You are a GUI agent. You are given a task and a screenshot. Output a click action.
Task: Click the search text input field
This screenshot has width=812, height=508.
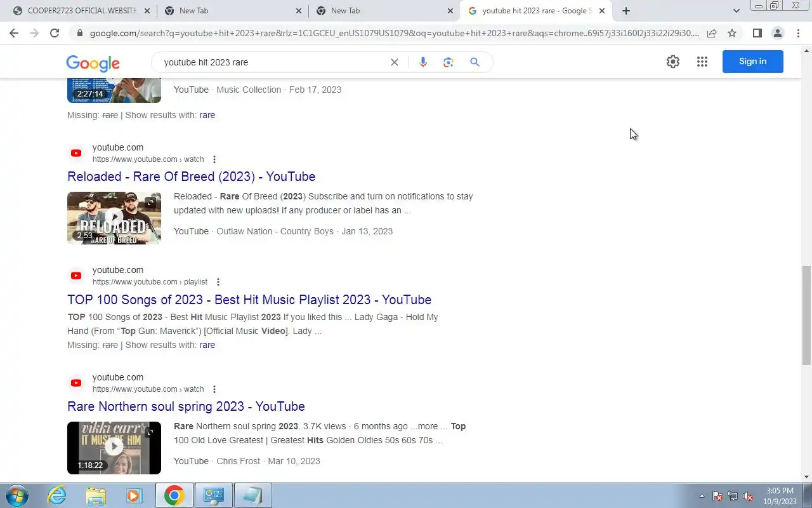[273, 62]
